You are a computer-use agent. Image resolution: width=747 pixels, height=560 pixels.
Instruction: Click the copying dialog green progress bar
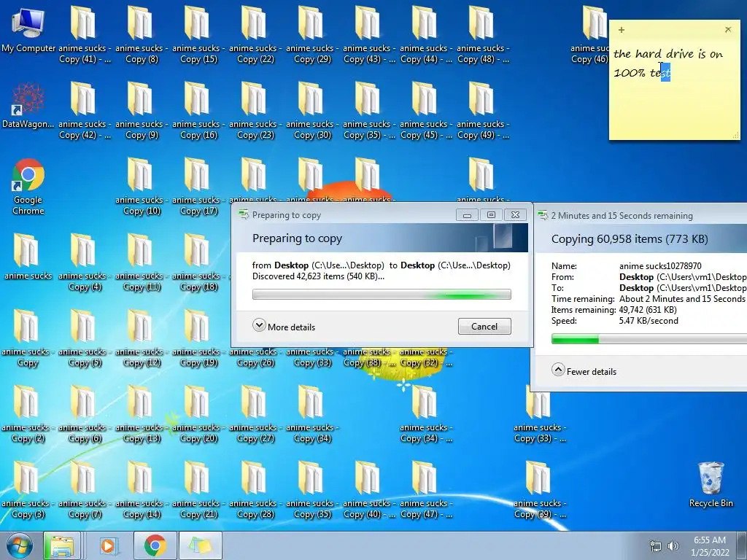(649, 339)
